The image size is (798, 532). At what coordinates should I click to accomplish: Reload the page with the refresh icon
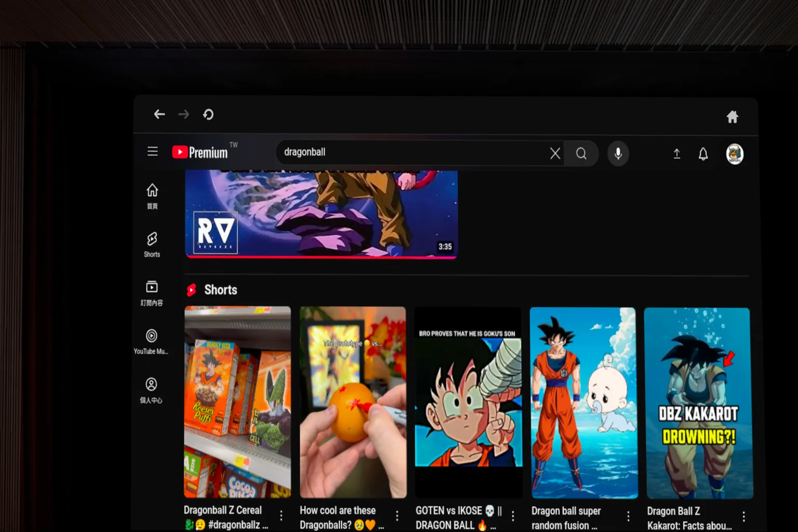[208, 114]
